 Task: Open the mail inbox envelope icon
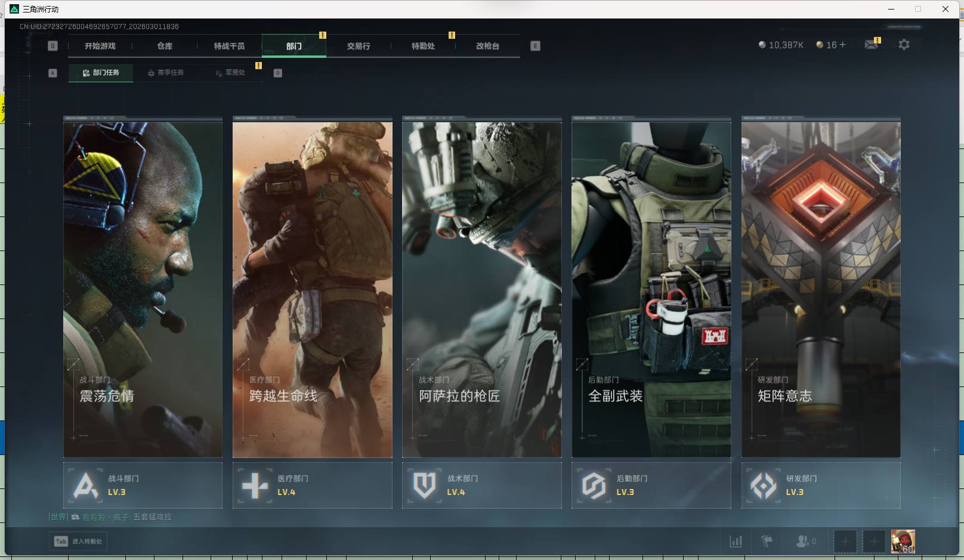point(871,45)
